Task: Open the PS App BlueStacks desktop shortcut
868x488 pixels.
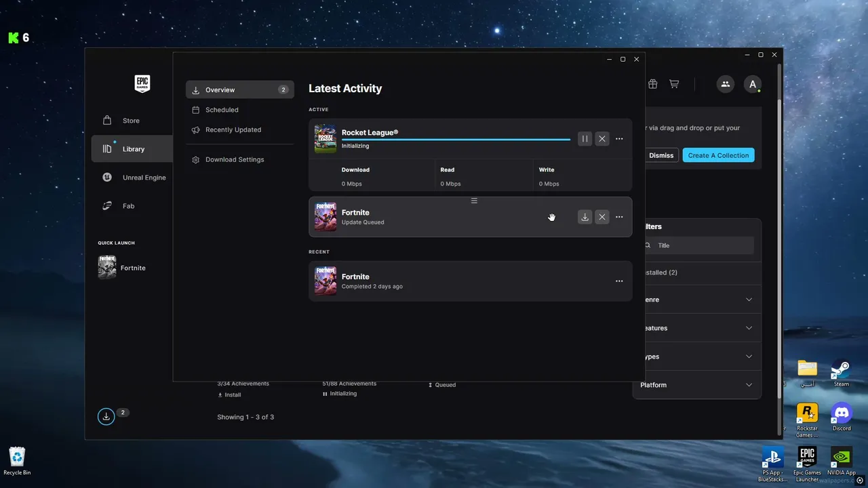Action: (773, 464)
